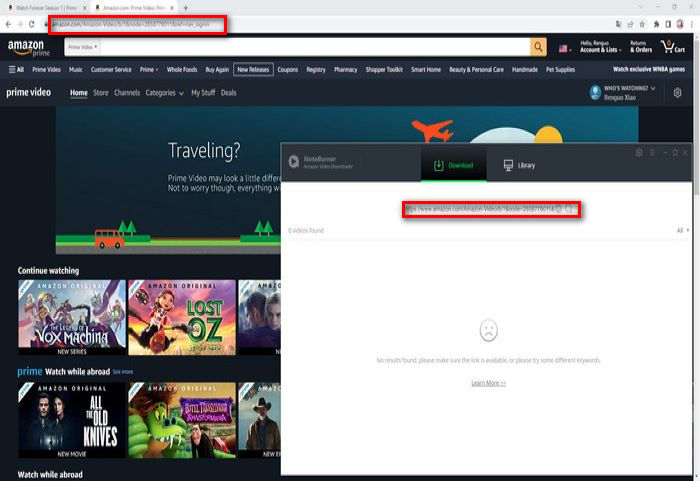
Task: Open the All filter dropdown in NoteBurner
Action: click(x=683, y=230)
